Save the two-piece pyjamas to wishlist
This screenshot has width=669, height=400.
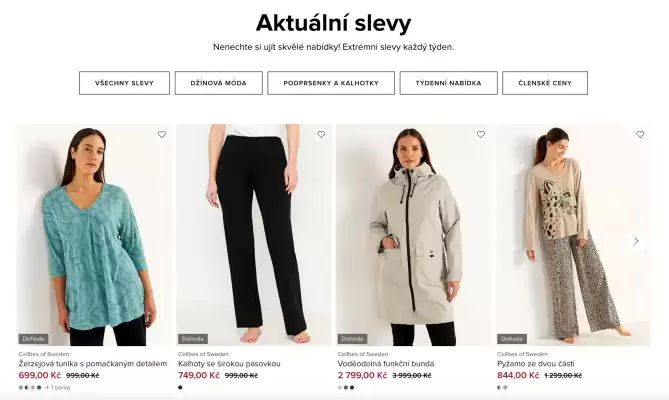coord(640,134)
